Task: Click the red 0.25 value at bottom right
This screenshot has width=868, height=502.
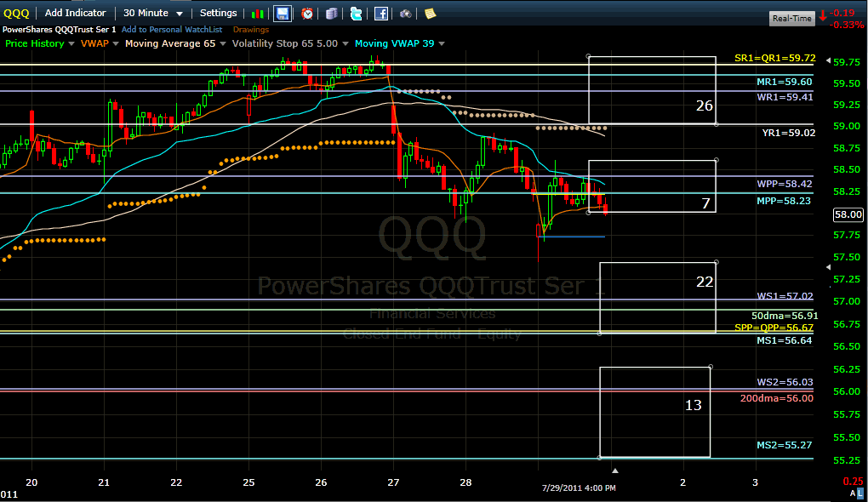Action: point(853,482)
